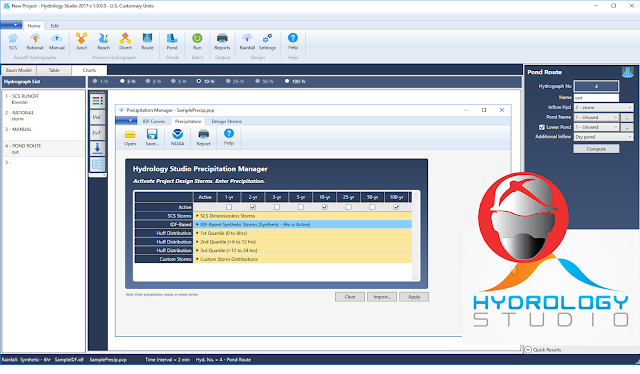Enable the 3-yr Active checkbox
This screenshot has width=640, height=374.
coord(277,207)
